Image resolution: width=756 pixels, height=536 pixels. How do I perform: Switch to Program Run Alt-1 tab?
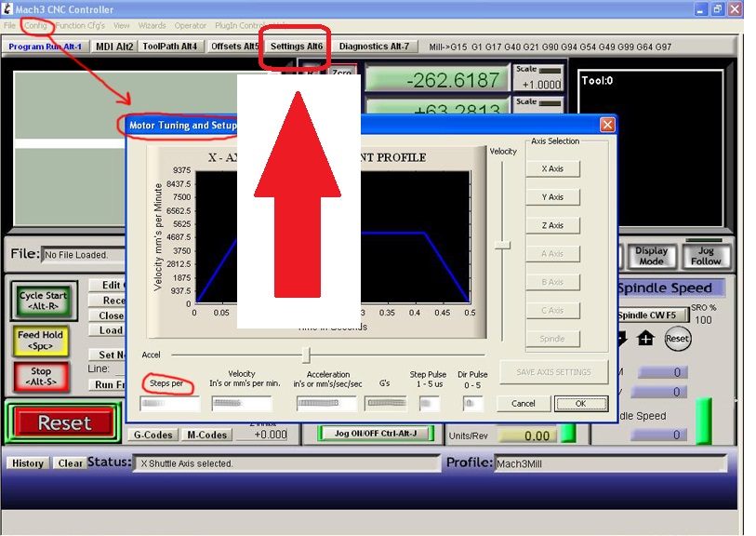tap(46, 47)
